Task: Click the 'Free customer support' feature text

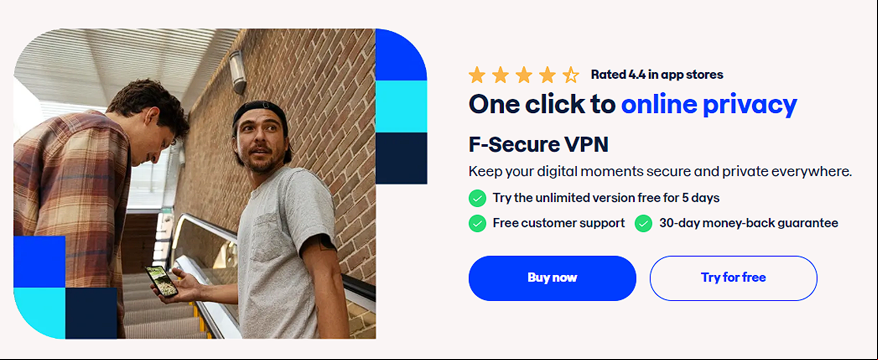Action: (559, 223)
